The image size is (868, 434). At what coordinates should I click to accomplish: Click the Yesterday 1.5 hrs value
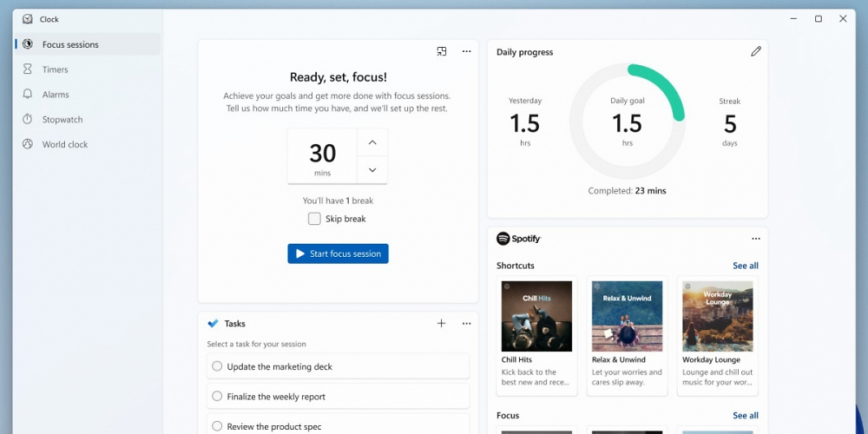525,123
